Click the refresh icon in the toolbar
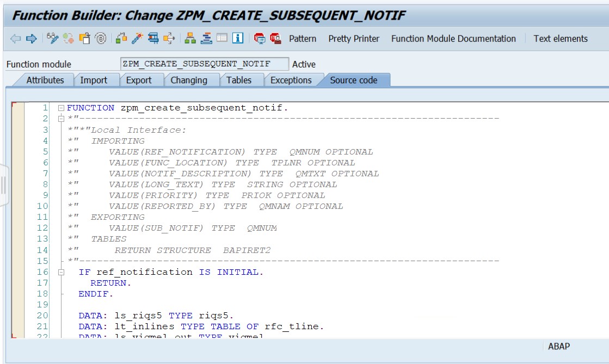Image resolution: width=609 pixels, height=364 pixels. pyautogui.click(x=69, y=38)
